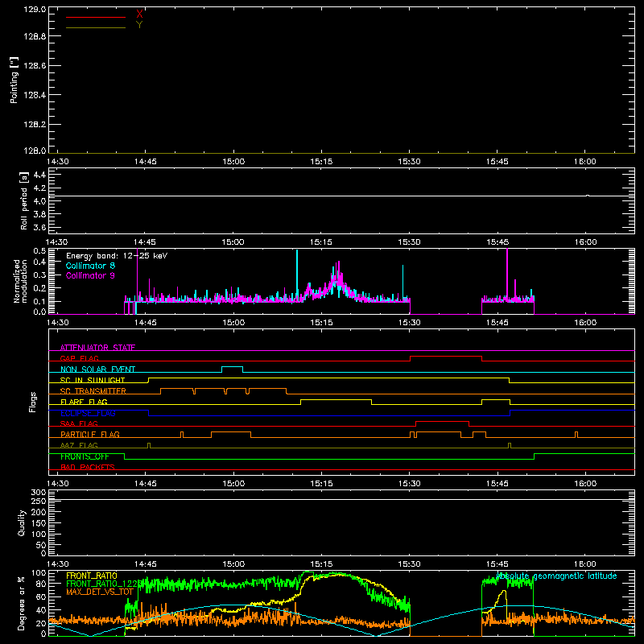This screenshot has width=644, height=644.
Task: Click the raised red SAA_FLAG segment
Action: 442,421
